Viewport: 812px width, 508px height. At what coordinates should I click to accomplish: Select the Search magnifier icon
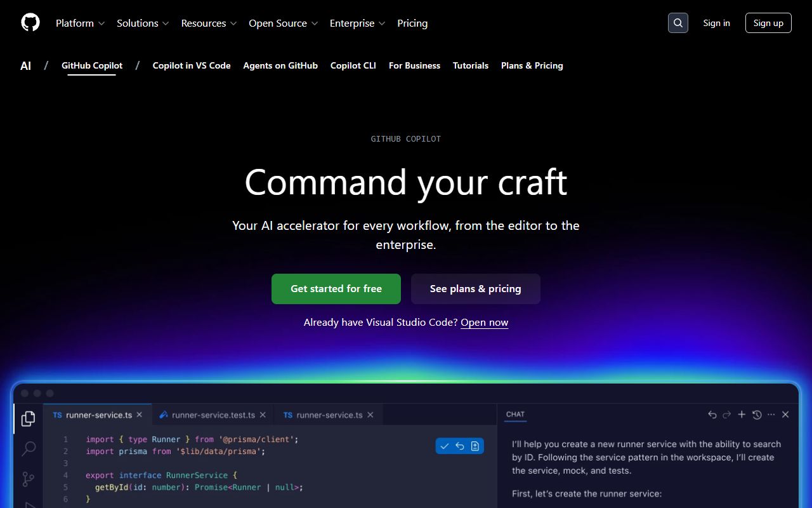click(x=27, y=449)
